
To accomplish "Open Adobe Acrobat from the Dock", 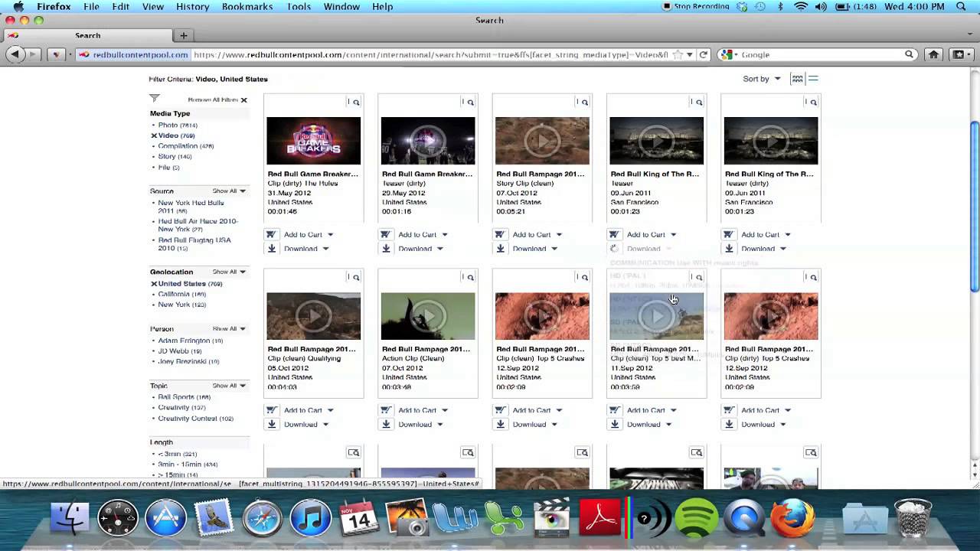I will tap(599, 518).
